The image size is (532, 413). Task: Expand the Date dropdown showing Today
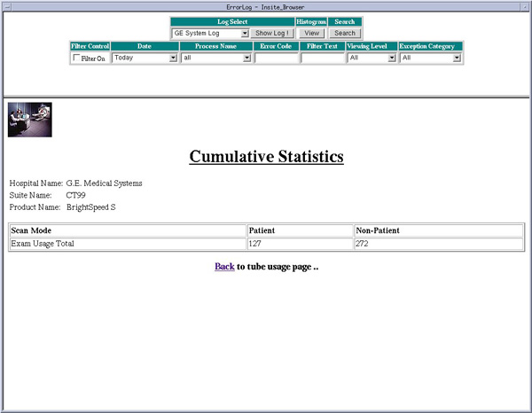[145, 58]
